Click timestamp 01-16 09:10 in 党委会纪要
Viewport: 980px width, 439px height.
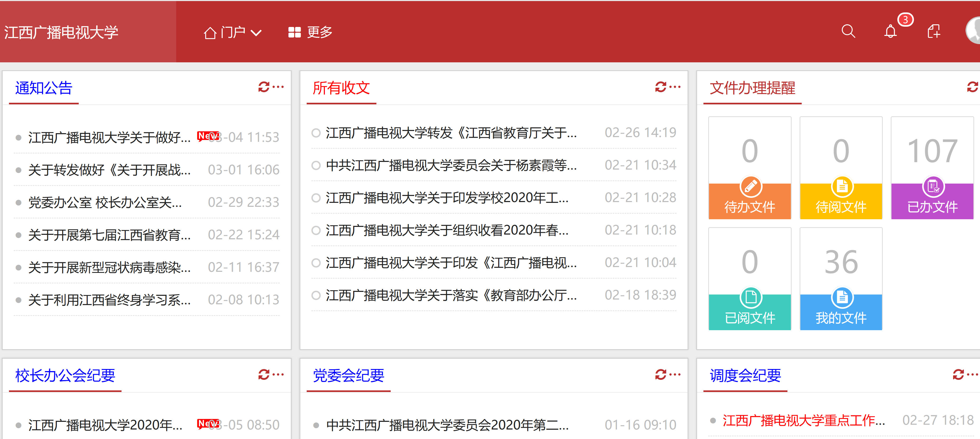coord(641,424)
